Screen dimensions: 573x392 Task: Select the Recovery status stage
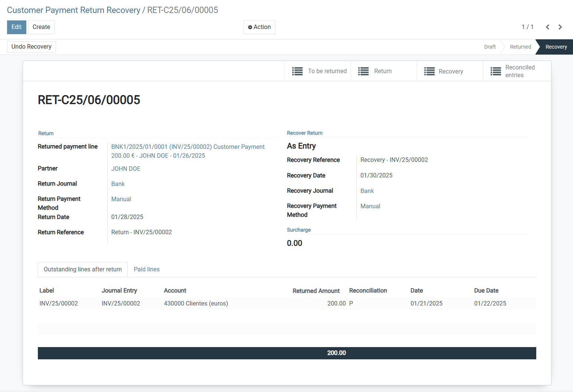(556, 47)
